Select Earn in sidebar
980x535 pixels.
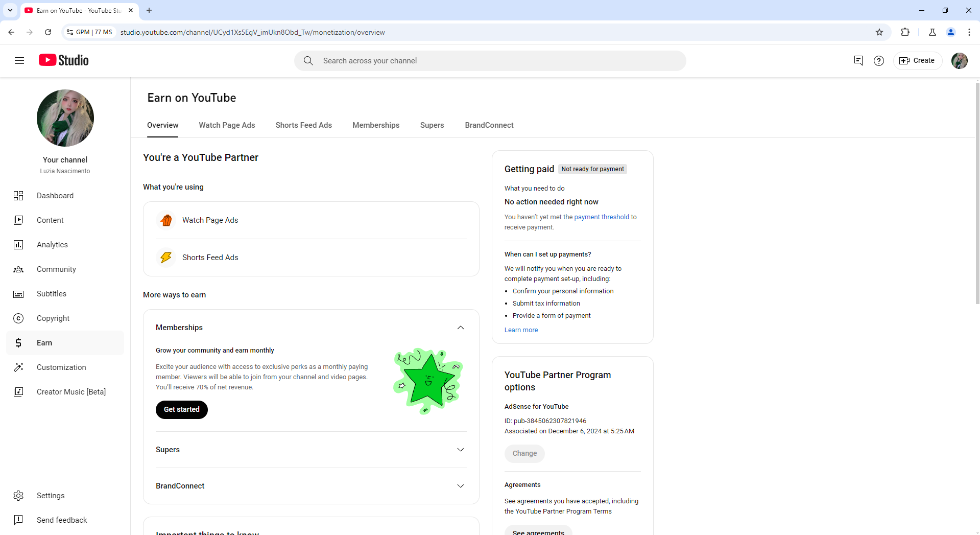tap(65, 343)
